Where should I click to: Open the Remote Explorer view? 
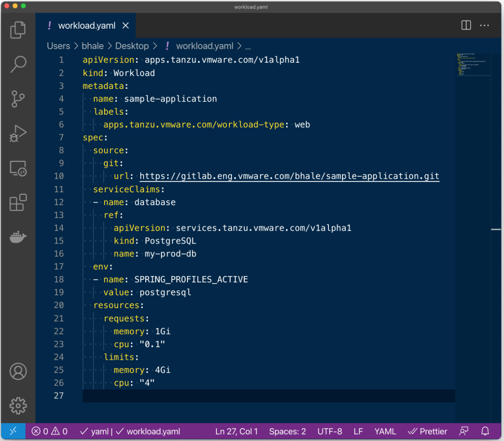(18, 168)
